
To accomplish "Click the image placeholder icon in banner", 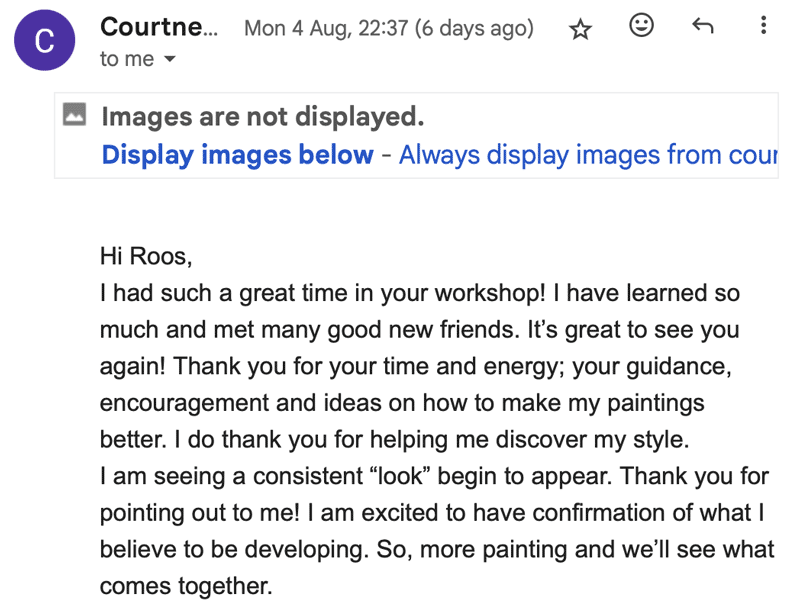I will [x=74, y=115].
